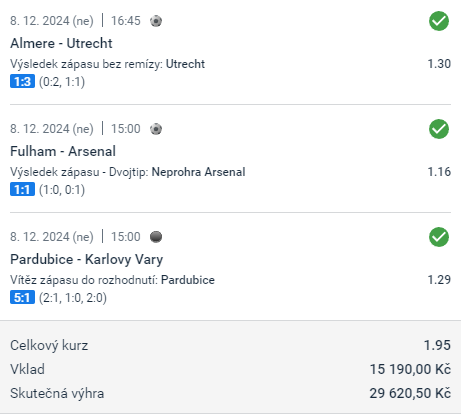This screenshot has width=461, height=414.
Task: Click the period scores (2:1, 1:0, 2:0)
Action: coord(73,298)
